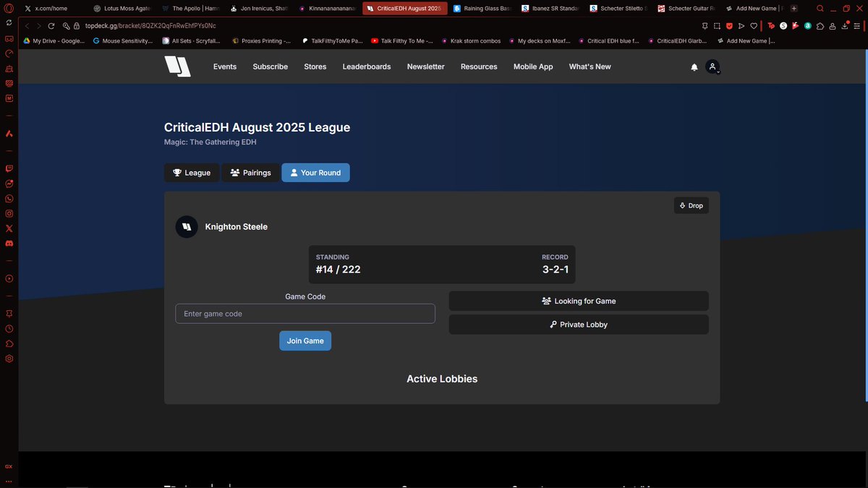The width and height of the screenshot is (868, 488).
Task: Click the Knighton Steele player name
Action: coord(237,227)
